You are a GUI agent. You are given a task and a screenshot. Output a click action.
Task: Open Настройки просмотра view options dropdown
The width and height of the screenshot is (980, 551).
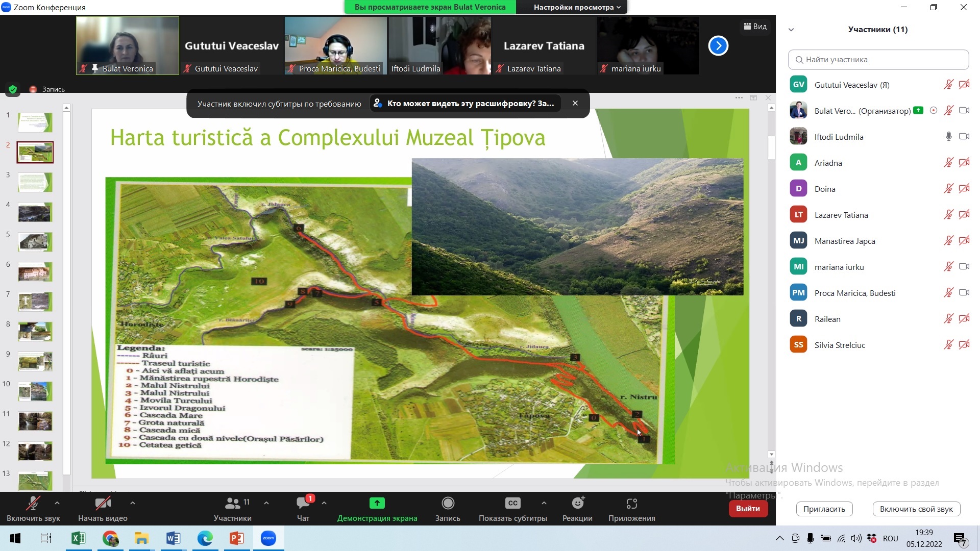pyautogui.click(x=577, y=7)
